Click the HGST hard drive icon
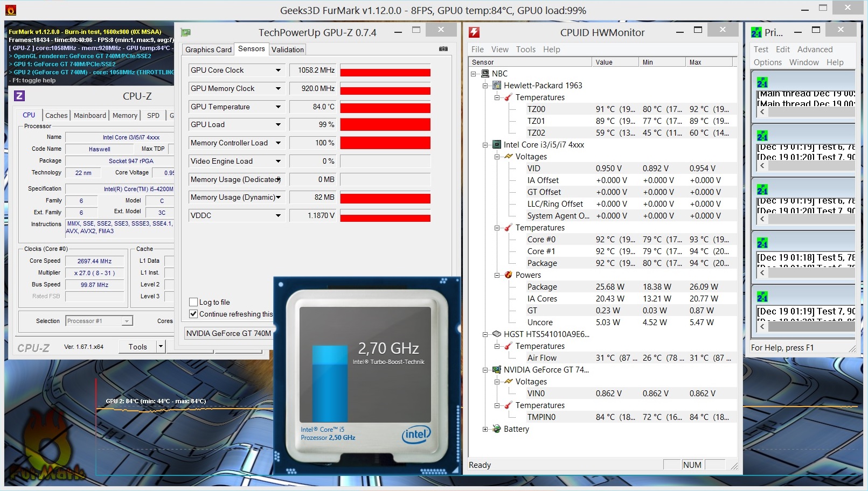868x491 pixels. pyautogui.click(x=497, y=334)
